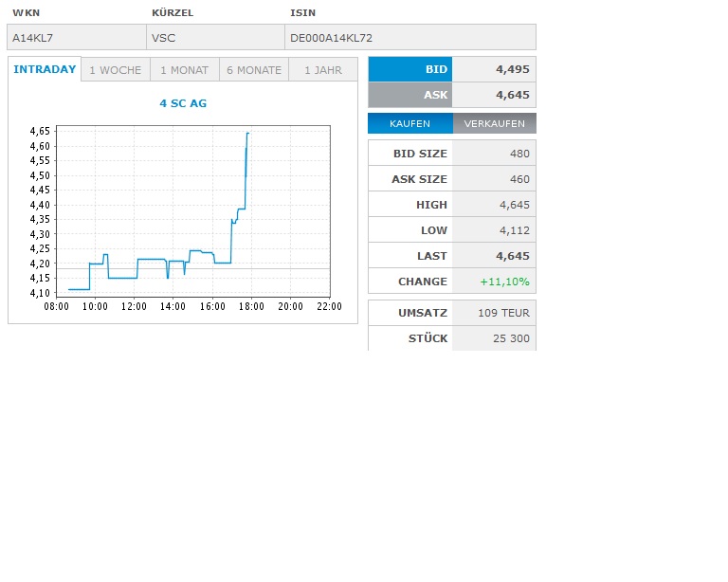Click the price spike on the chart line
The image size is (728, 582).
(x=246, y=152)
